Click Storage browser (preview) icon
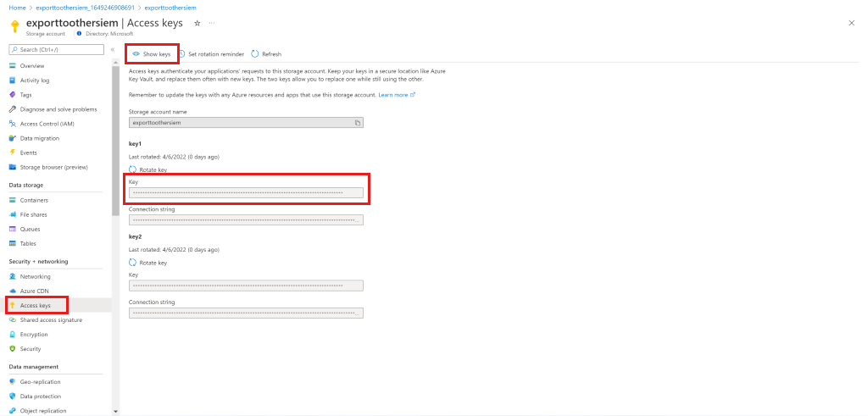Viewport: 868px width, 416px height. pos(12,167)
